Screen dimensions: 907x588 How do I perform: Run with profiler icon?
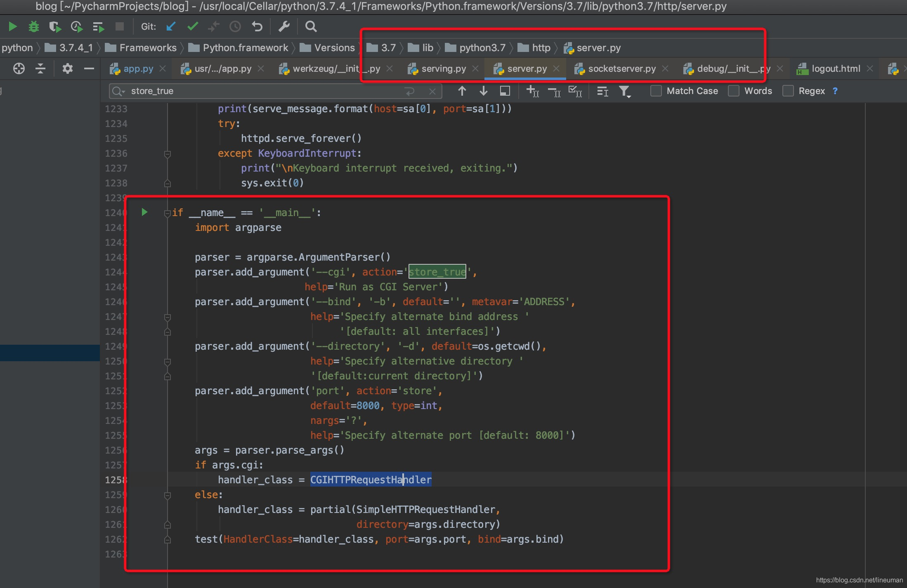pyautogui.click(x=77, y=27)
